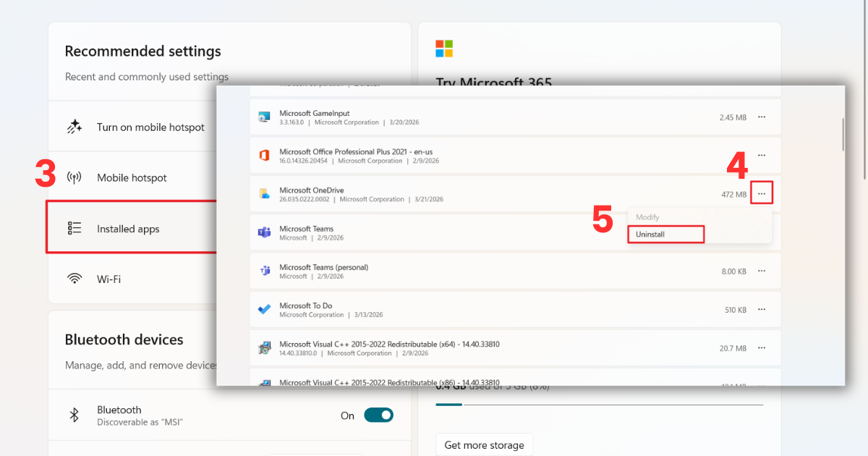This screenshot has width=868, height=456.
Task: Click the Mobile hotspot antenna icon
Action: (x=74, y=178)
